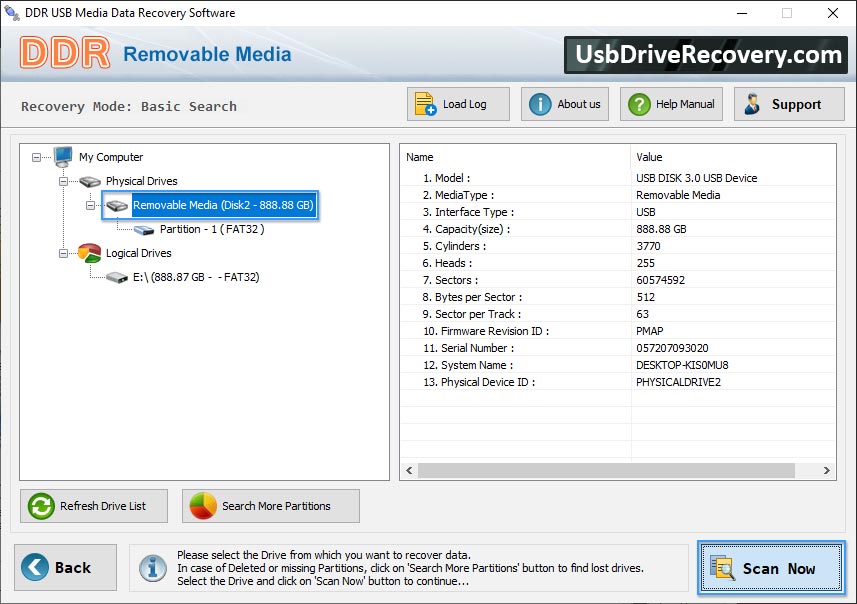Image resolution: width=857 pixels, height=604 pixels.
Task: Click the Scan Now magnifier icon
Action: tap(722, 567)
